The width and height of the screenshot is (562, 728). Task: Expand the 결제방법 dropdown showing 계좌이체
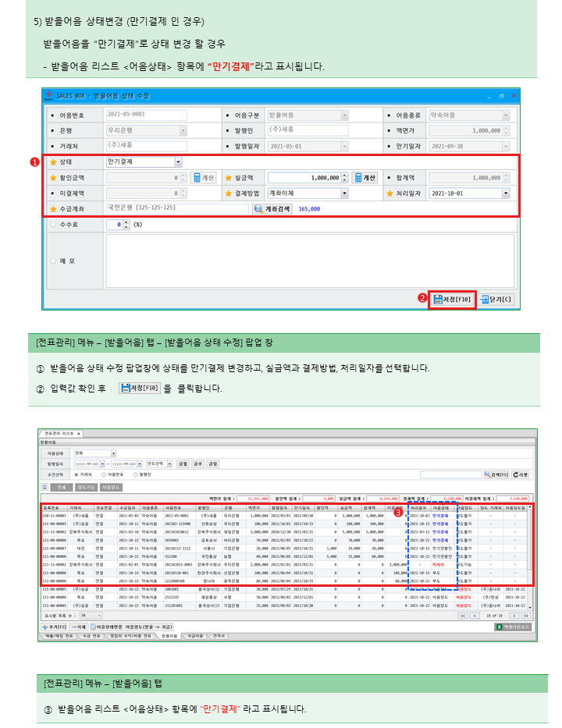point(343,194)
